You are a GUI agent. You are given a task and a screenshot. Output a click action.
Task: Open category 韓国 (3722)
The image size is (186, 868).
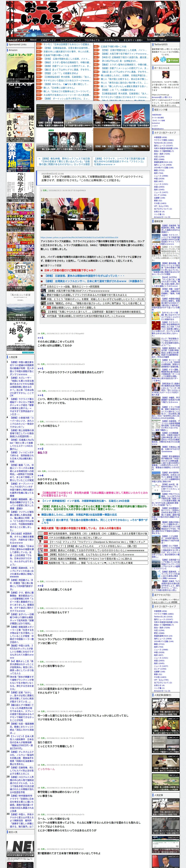pos(159,171)
